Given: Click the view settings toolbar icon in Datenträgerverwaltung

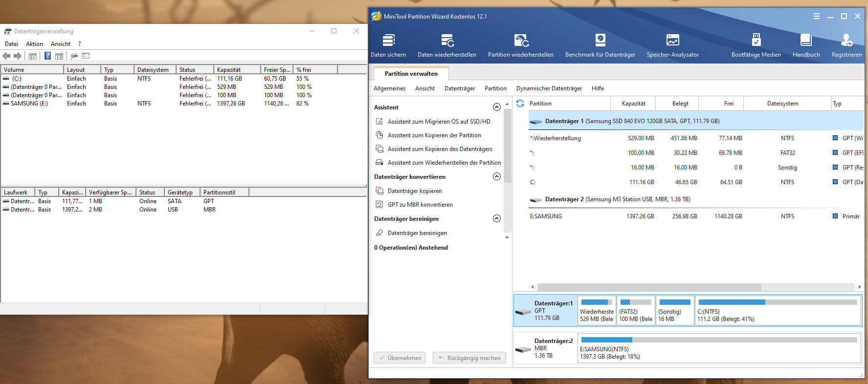Looking at the screenshot, I should click(x=86, y=56).
